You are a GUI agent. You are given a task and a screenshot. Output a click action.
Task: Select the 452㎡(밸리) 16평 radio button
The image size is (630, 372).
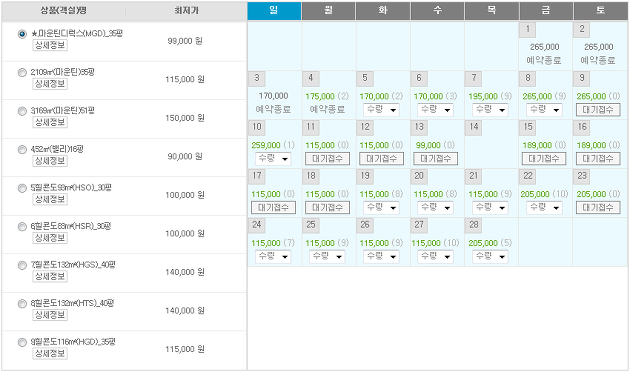tap(22, 150)
